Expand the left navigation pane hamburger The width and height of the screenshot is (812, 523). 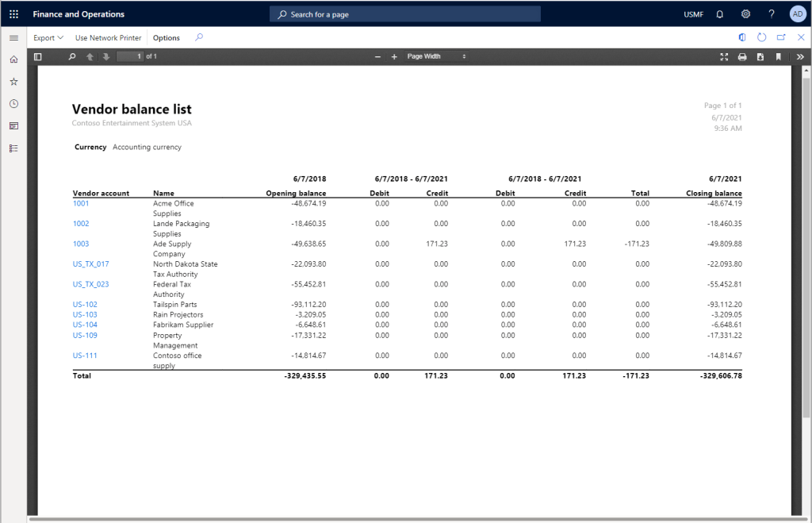tap(13, 37)
